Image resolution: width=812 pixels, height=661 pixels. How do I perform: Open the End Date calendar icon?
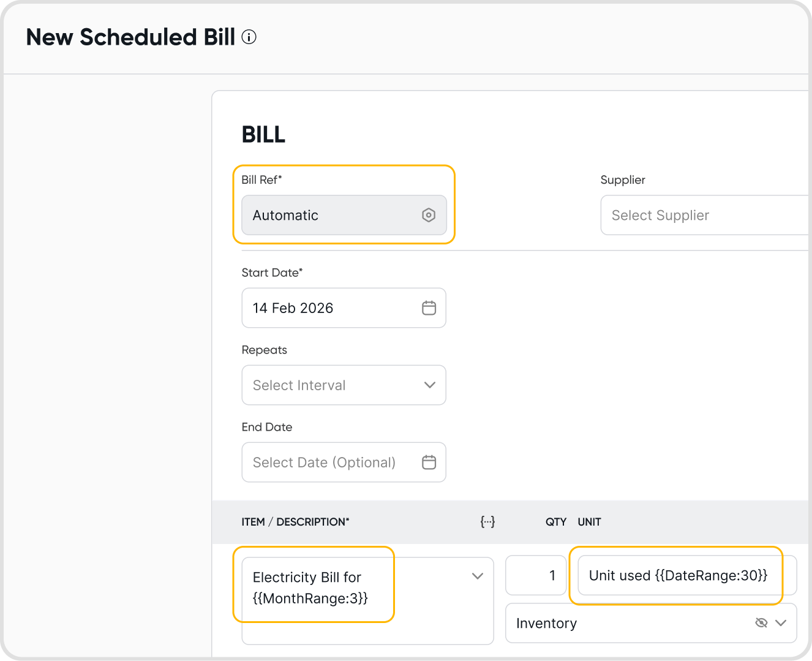(429, 463)
